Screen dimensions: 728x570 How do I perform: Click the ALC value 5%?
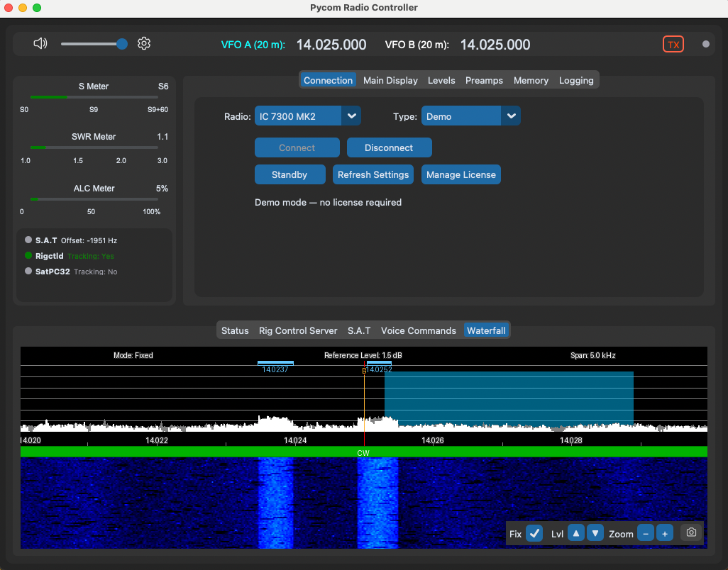point(162,189)
